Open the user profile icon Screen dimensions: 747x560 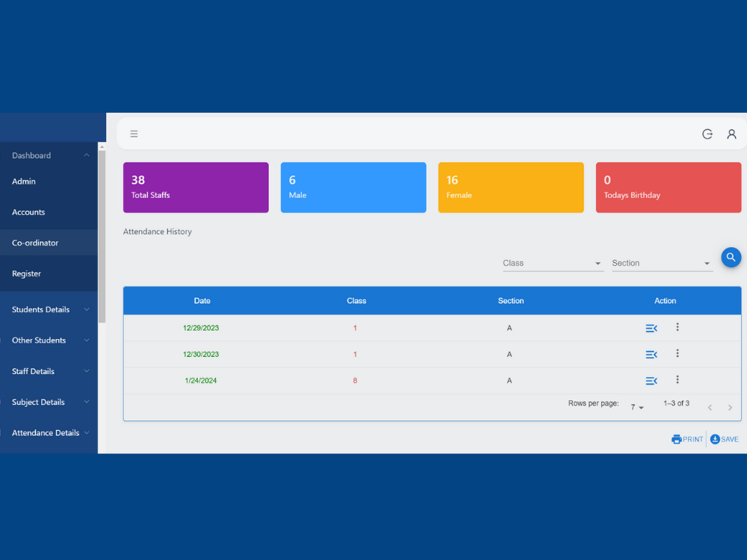coord(731,134)
